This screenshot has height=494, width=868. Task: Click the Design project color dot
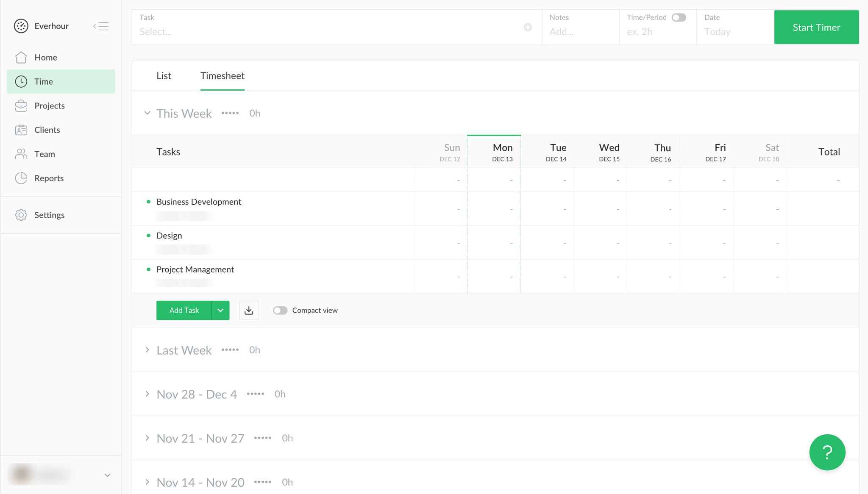pyautogui.click(x=148, y=235)
